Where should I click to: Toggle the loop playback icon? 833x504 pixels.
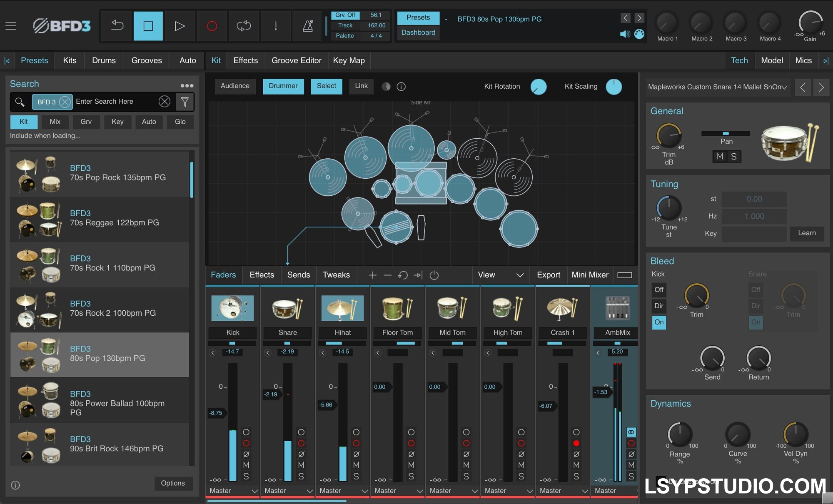click(244, 26)
